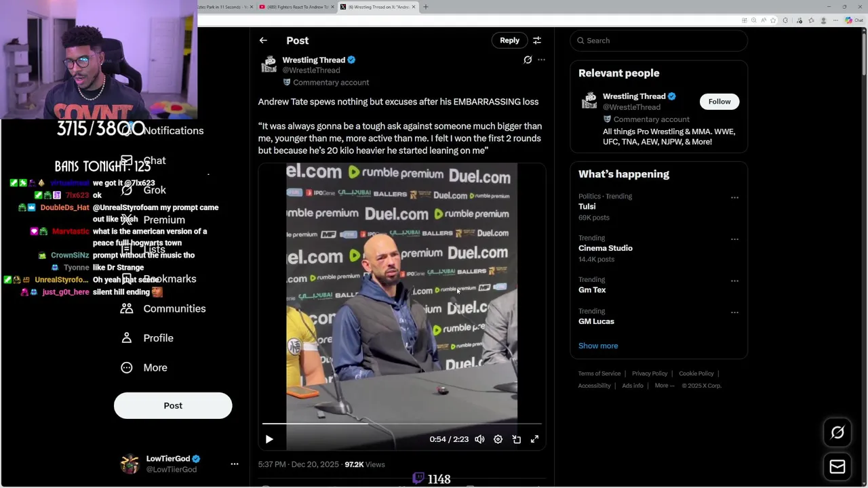Focus the Search input field

pos(658,41)
